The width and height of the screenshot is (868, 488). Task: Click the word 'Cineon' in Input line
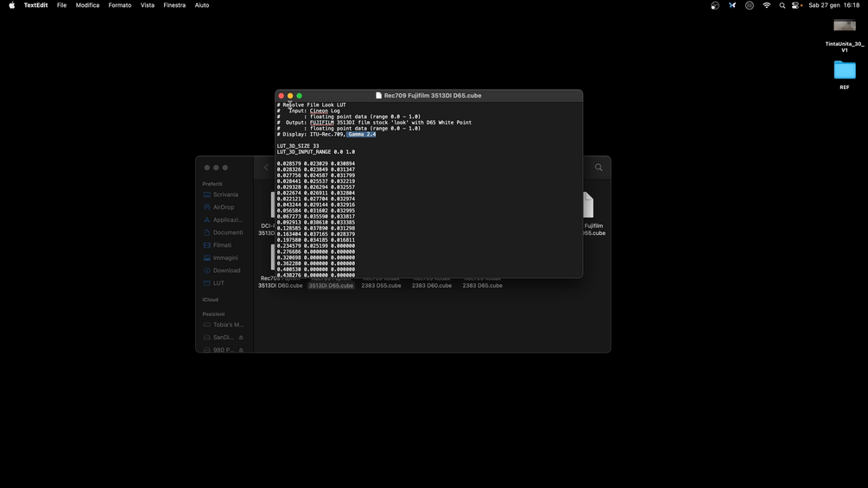pyautogui.click(x=319, y=111)
